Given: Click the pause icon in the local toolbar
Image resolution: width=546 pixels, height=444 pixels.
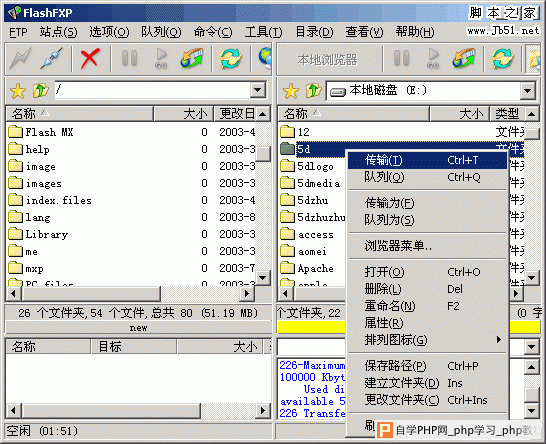Looking at the screenshot, I should click(401, 58).
